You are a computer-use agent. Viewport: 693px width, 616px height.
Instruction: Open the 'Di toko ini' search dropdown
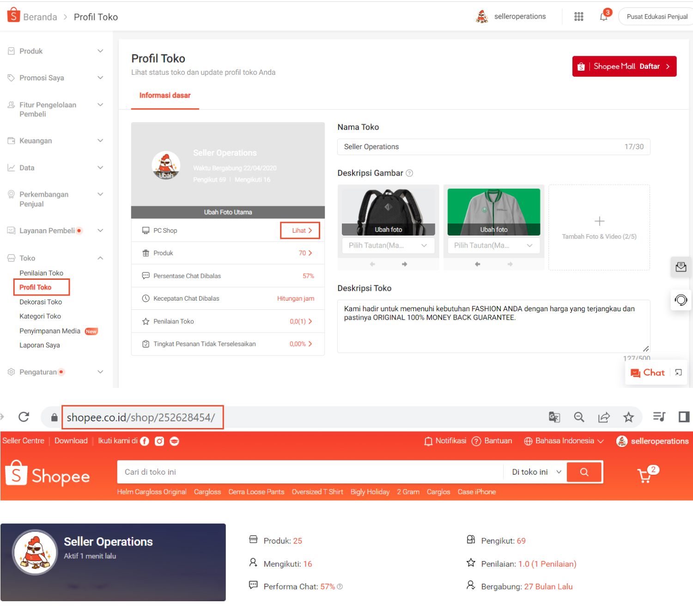click(x=536, y=472)
